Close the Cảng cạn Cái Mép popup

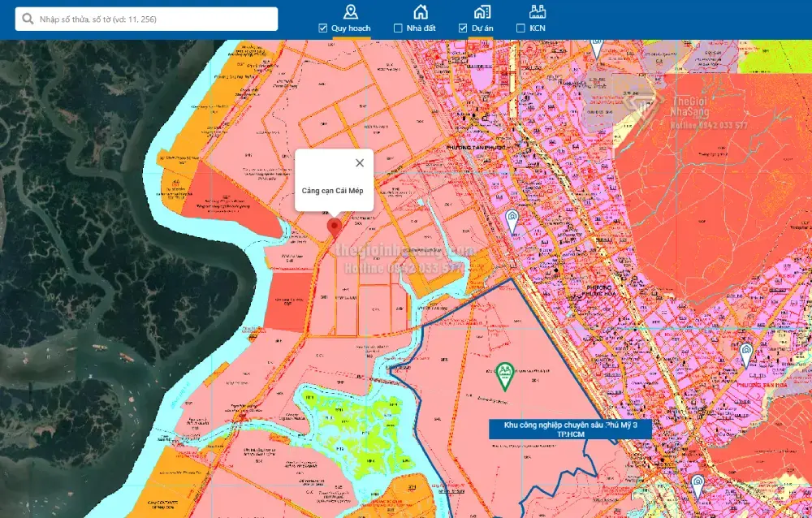360,162
